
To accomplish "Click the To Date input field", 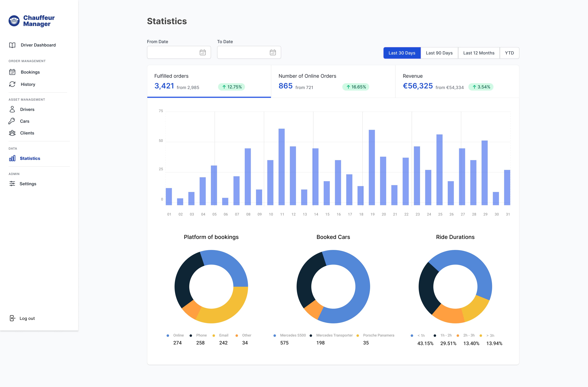I will pos(249,52).
